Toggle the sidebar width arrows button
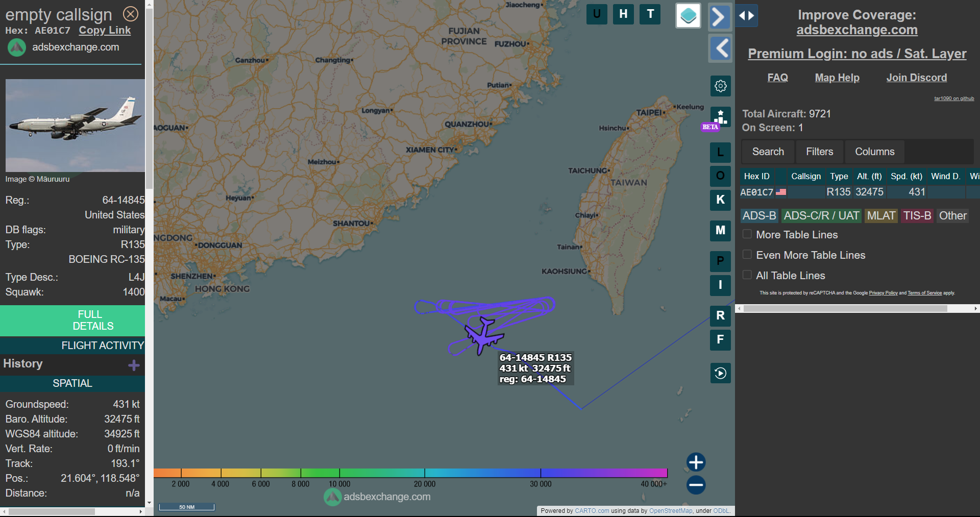 746,16
